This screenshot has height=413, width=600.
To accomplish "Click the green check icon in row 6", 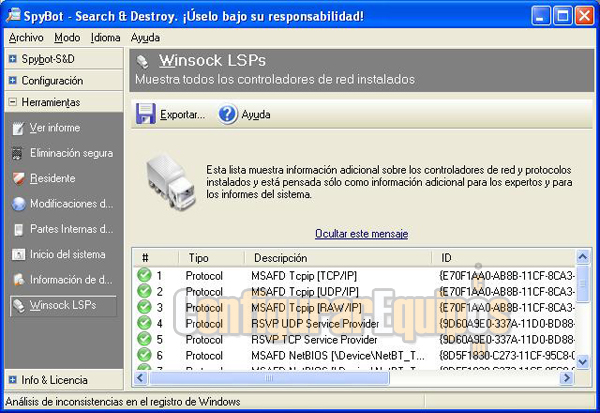I will click(x=144, y=355).
